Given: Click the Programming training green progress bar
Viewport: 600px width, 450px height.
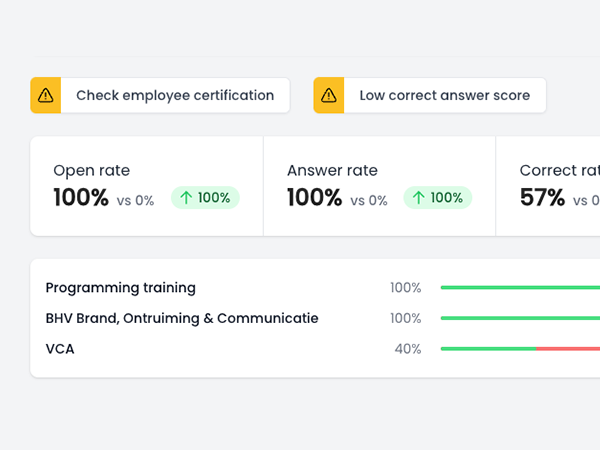Looking at the screenshot, I should (520, 288).
